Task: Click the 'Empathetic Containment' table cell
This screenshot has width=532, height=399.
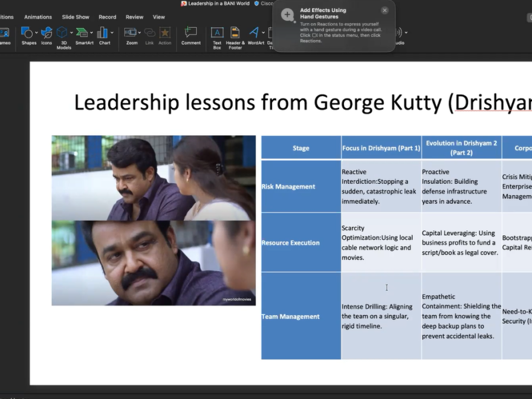Action: pyautogui.click(x=461, y=316)
